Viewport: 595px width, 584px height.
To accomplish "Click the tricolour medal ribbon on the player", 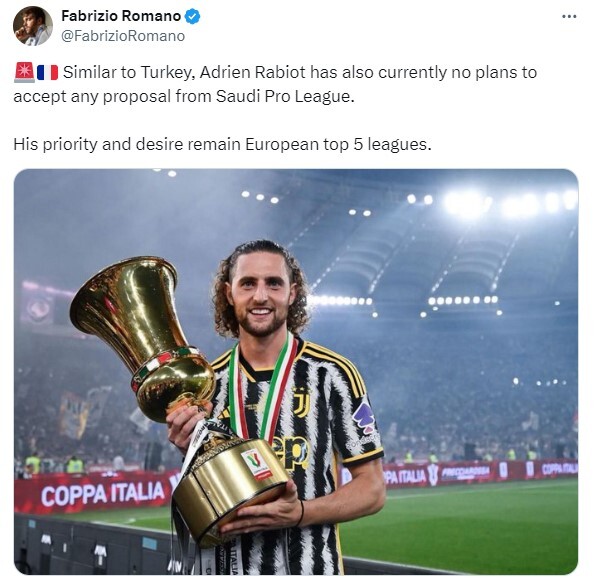I will (x=262, y=387).
